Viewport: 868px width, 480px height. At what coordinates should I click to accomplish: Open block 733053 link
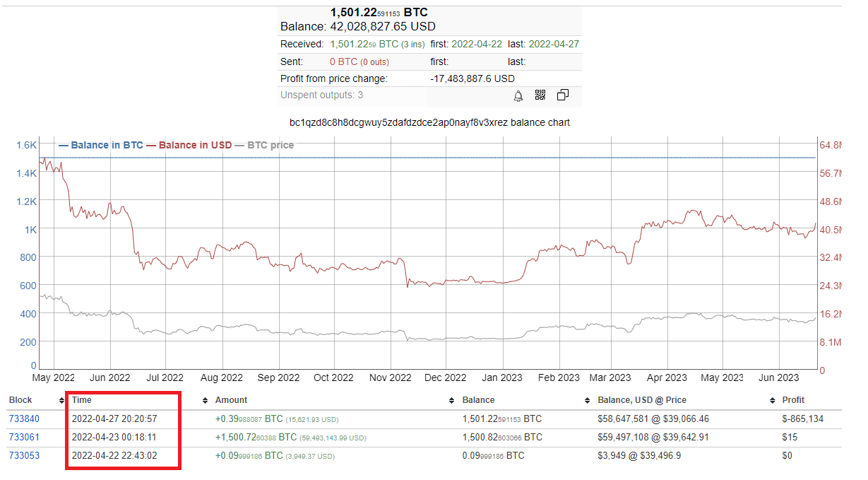[x=24, y=456]
